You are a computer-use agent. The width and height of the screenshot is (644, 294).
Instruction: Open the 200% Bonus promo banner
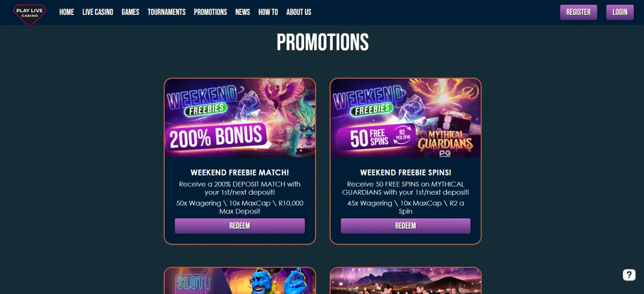(240, 118)
